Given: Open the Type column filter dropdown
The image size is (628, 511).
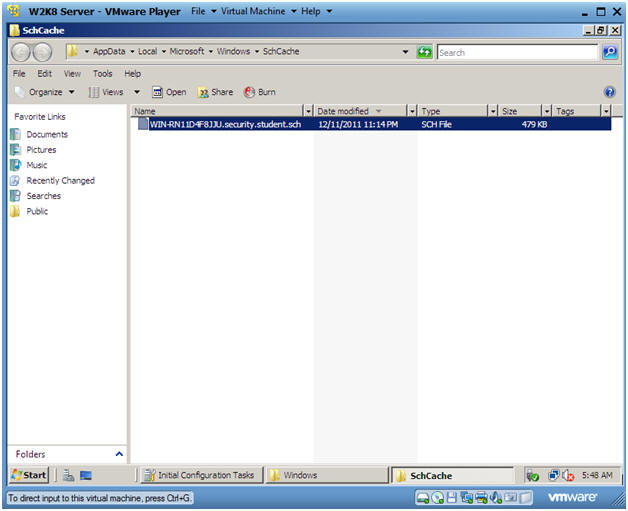Looking at the screenshot, I should [x=493, y=111].
